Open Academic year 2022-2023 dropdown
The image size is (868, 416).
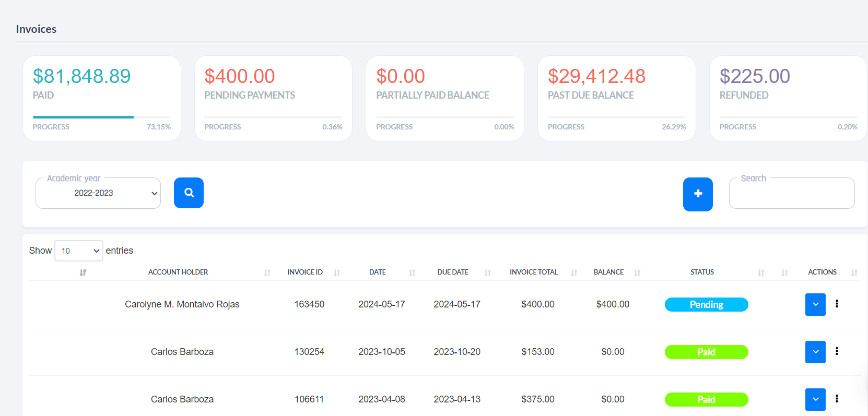98,193
